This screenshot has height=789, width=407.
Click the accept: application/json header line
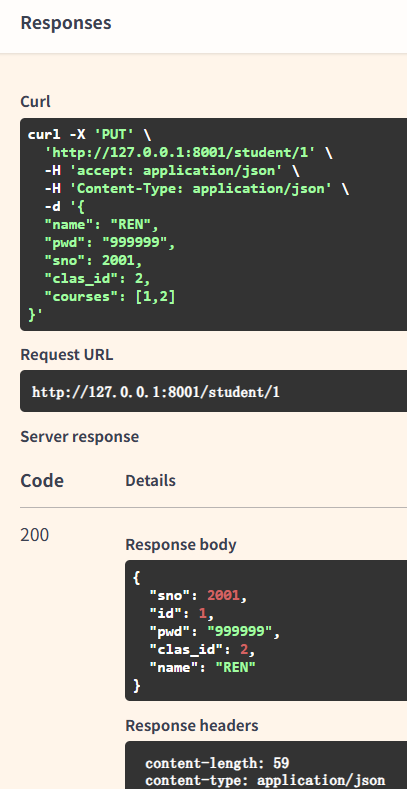pyautogui.click(x=172, y=171)
